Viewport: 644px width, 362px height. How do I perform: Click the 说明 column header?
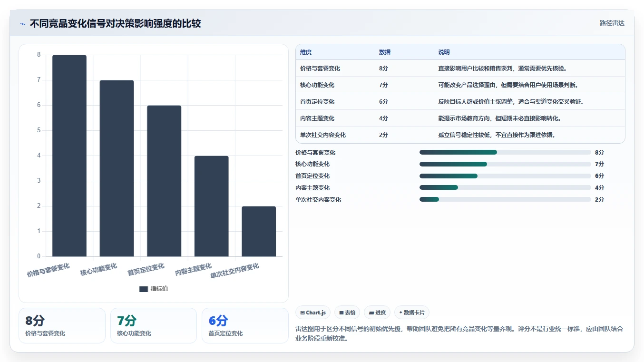pos(444,52)
